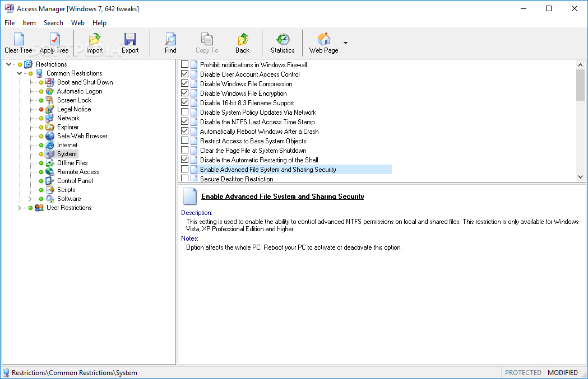Screen dimensions: 588x379
Task: Open the Web Page dropdown arrow
Action: (345, 43)
